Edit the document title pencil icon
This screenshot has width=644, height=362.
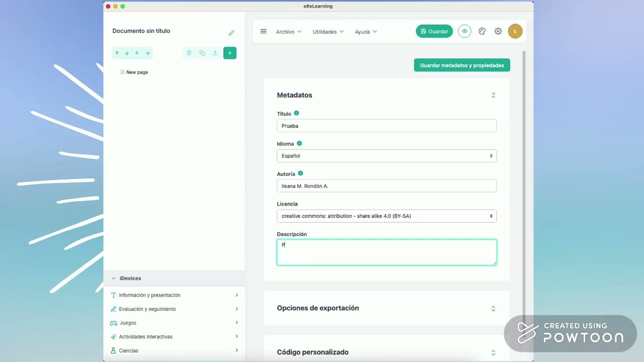(231, 33)
